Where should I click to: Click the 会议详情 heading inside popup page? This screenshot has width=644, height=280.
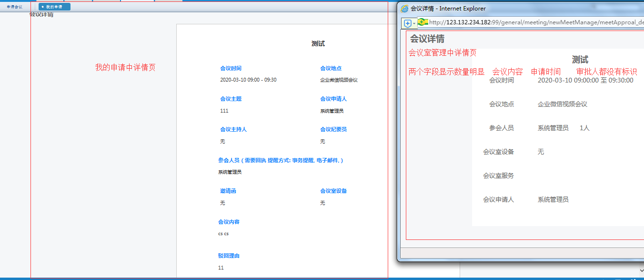(427, 39)
